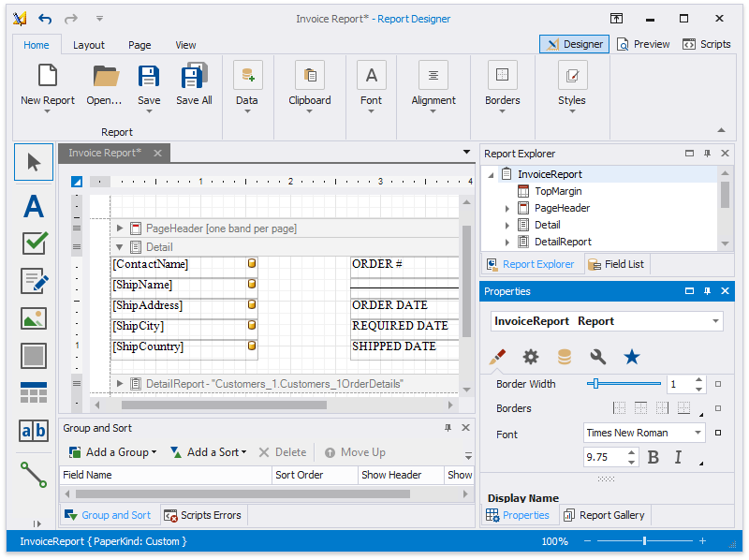The image size is (749, 560).
Task: Expand the DetailReport band in designer
Action: 120,384
